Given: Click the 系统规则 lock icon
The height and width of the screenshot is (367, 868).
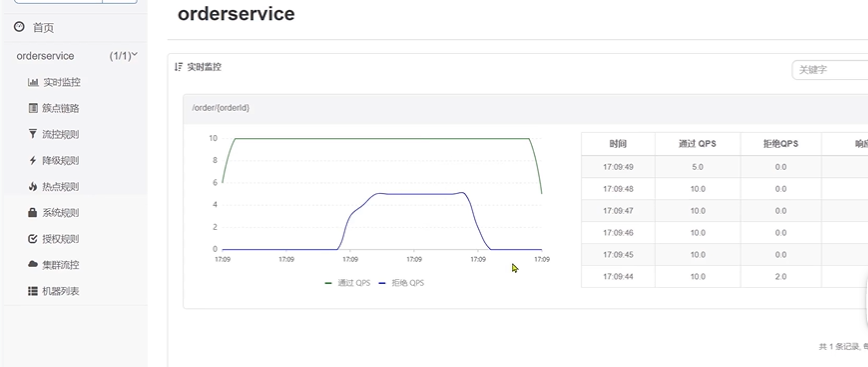Looking at the screenshot, I should pos(33,213).
